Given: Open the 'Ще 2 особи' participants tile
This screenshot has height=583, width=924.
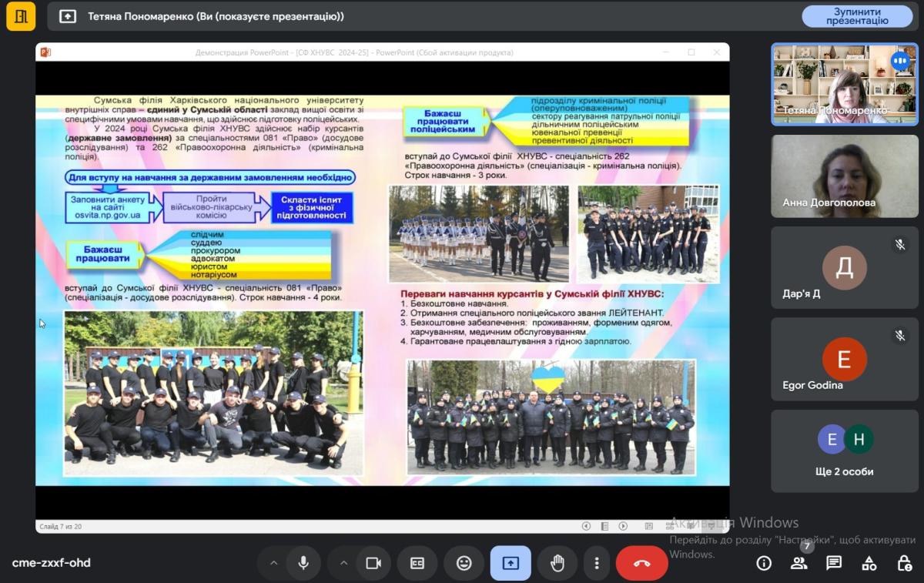Looking at the screenshot, I should [x=845, y=451].
